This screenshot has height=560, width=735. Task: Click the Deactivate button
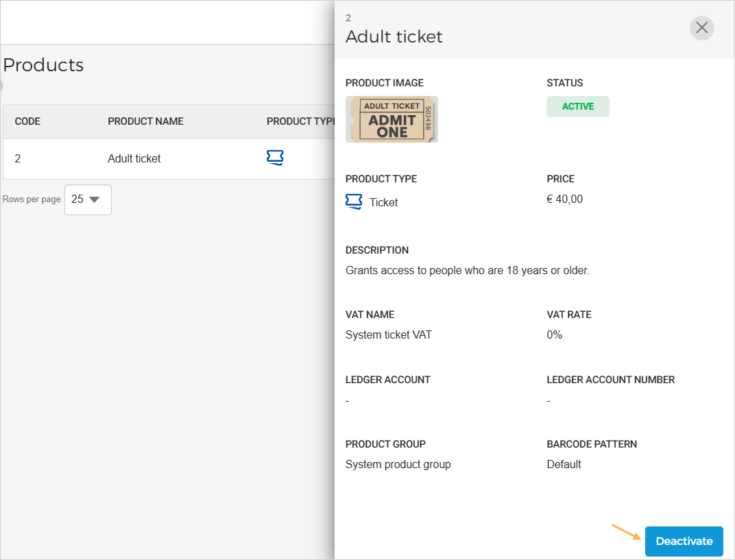pyautogui.click(x=684, y=541)
